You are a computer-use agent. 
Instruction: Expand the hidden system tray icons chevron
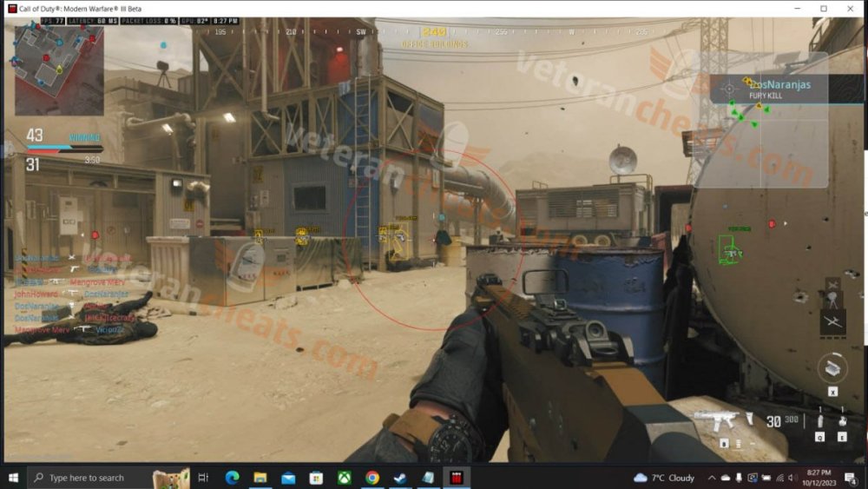(712, 478)
